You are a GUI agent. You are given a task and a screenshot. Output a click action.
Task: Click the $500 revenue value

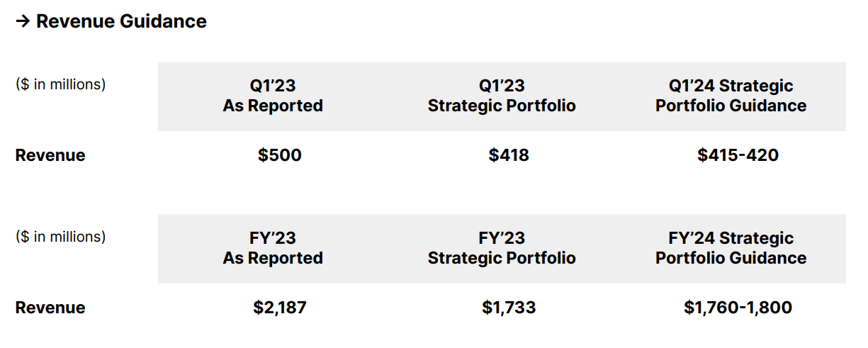280,155
